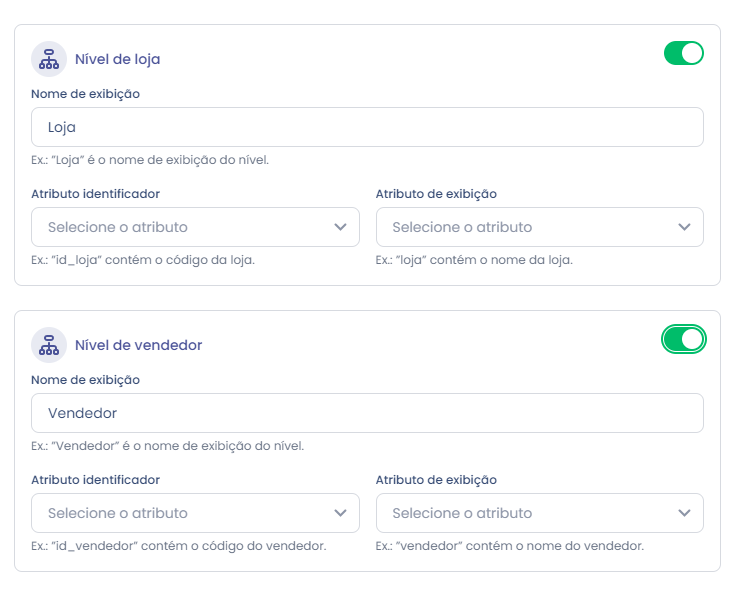Click hint "Loja" é o nome de exibição
Image resolution: width=736 pixels, height=595 pixels.
(x=150, y=160)
